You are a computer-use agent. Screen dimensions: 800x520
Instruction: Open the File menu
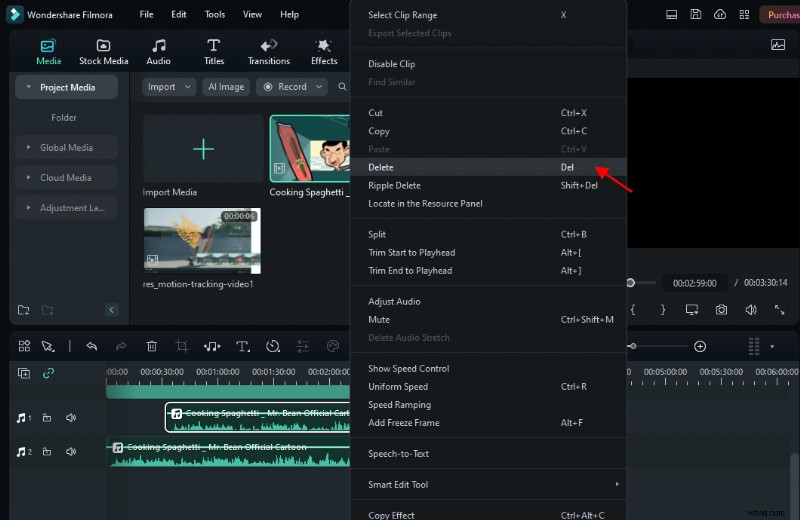pos(146,14)
